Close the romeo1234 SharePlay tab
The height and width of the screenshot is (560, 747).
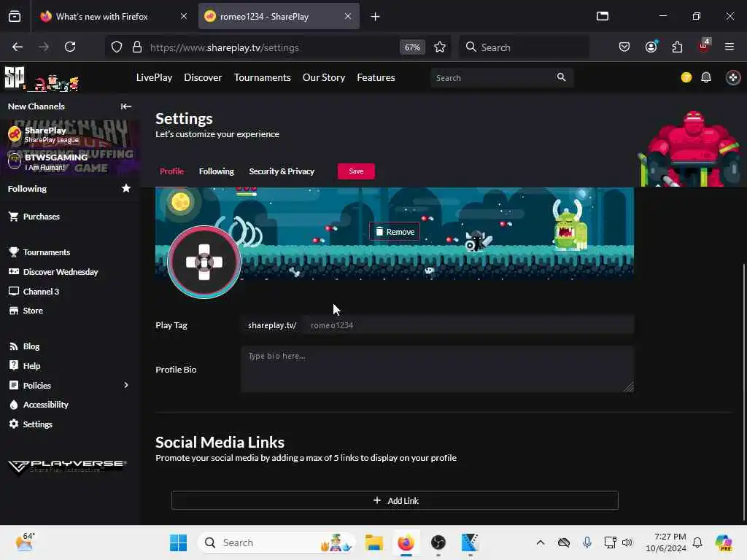click(348, 16)
